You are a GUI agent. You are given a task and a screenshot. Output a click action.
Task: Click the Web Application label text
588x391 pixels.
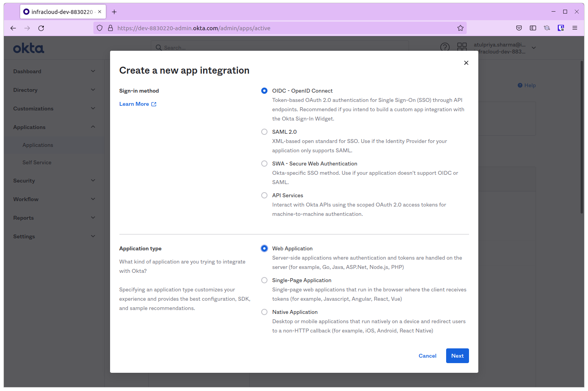(292, 248)
